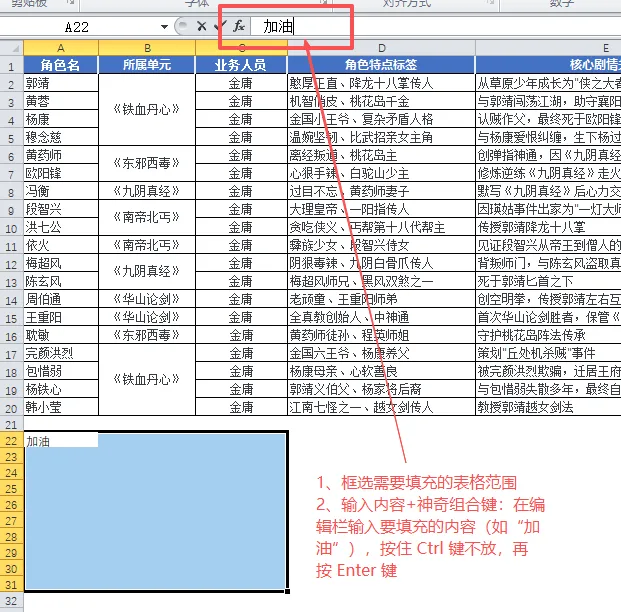Open the Name Box dropdown arrow
The image size is (621, 612).
coord(164,27)
